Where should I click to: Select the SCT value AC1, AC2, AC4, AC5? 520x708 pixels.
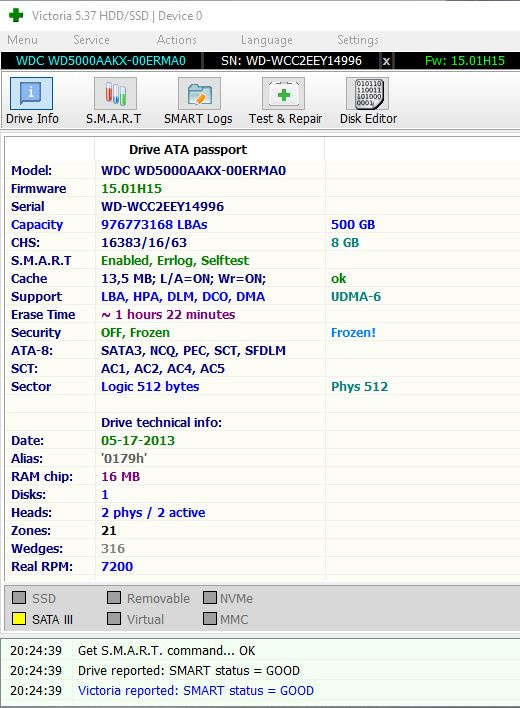click(162, 369)
